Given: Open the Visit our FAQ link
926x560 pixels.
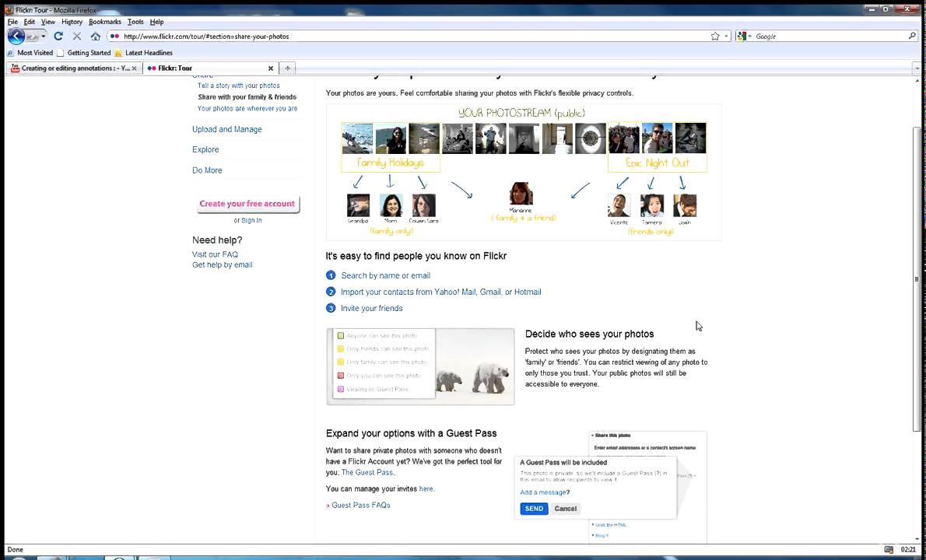Looking at the screenshot, I should point(215,254).
